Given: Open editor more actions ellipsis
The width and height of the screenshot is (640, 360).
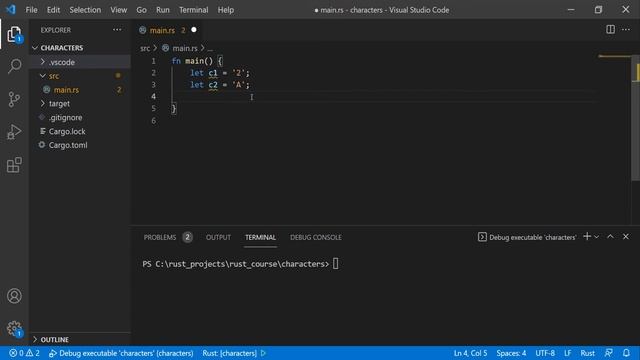Looking at the screenshot, I should (626, 29).
